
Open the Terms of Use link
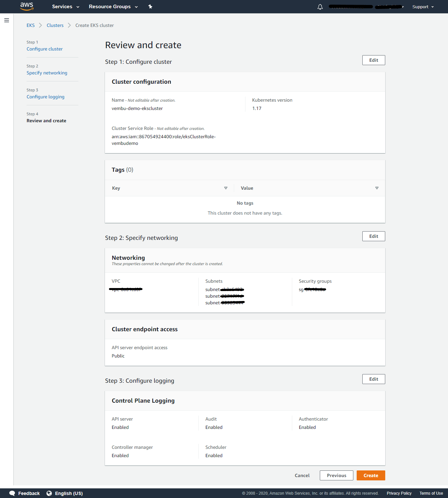click(431, 493)
